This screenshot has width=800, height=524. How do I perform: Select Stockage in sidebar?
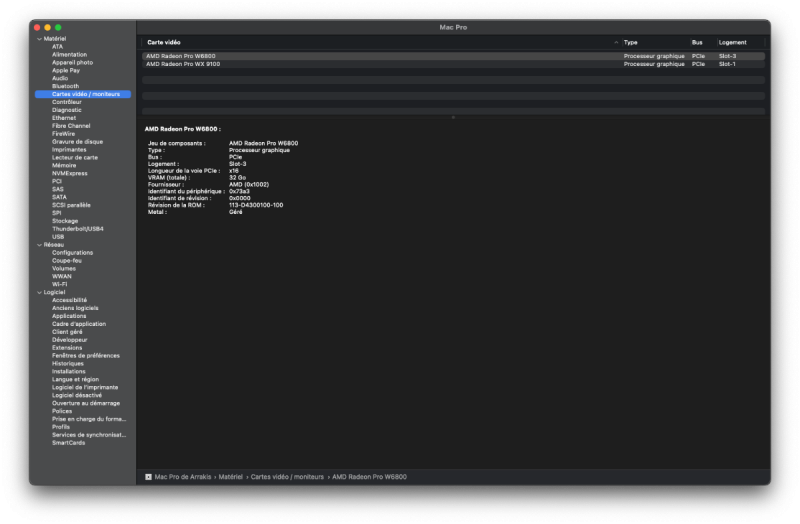point(65,221)
